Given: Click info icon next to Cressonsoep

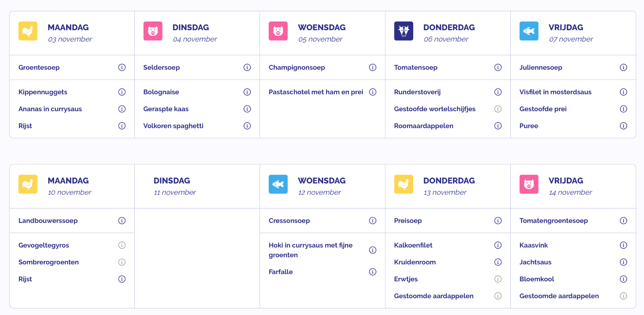Looking at the screenshot, I should 373,221.
